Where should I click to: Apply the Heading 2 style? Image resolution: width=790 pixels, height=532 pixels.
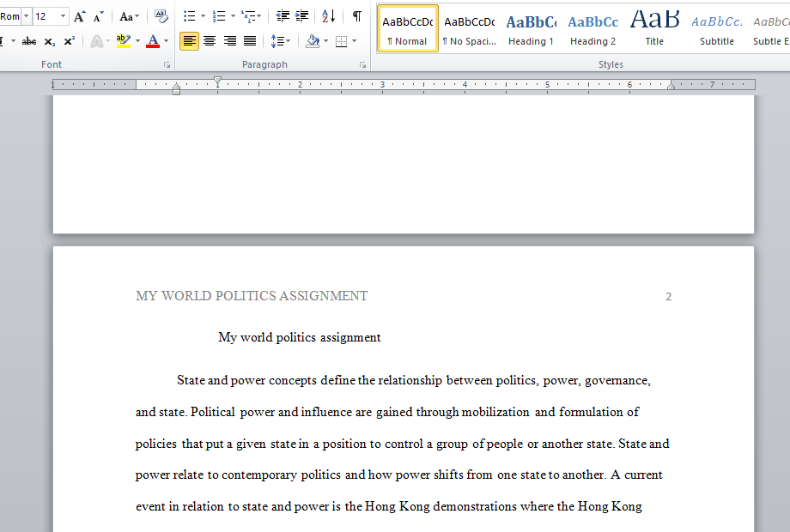pos(593,28)
